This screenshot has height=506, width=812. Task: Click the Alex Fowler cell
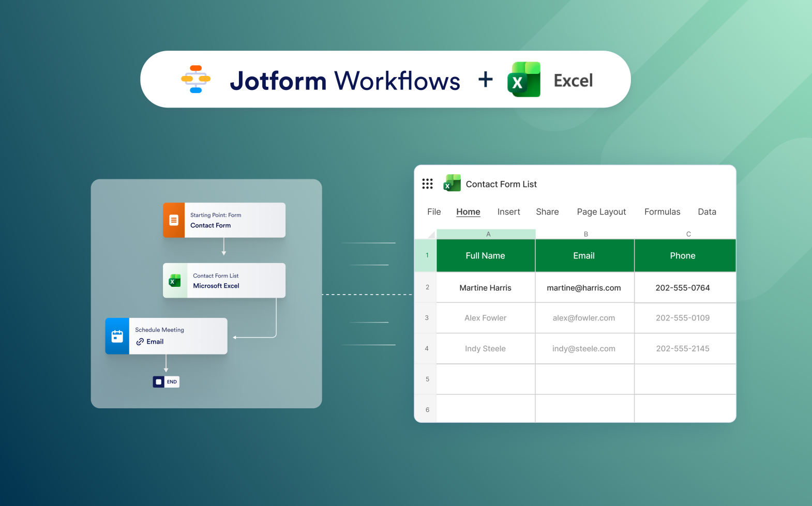tap(486, 318)
